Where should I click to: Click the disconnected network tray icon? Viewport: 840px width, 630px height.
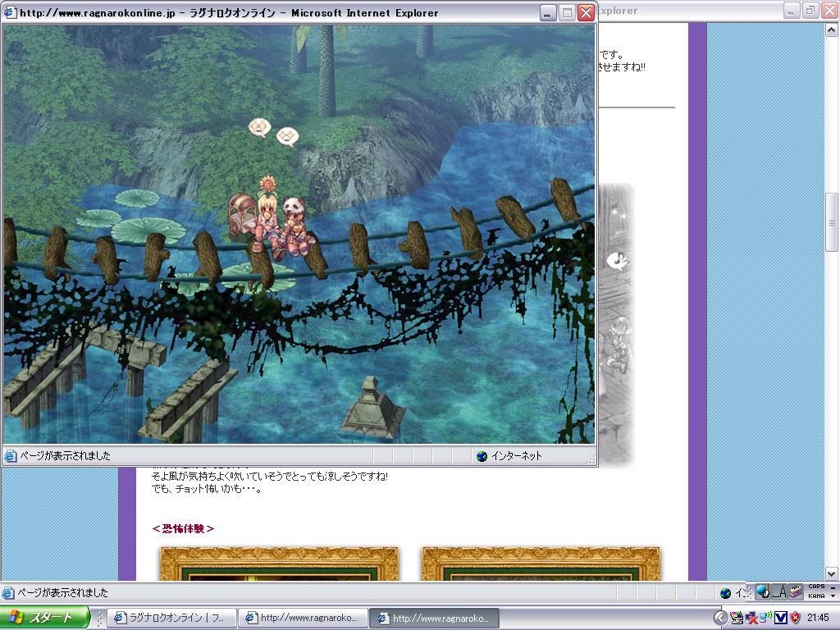click(x=751, y=619)
